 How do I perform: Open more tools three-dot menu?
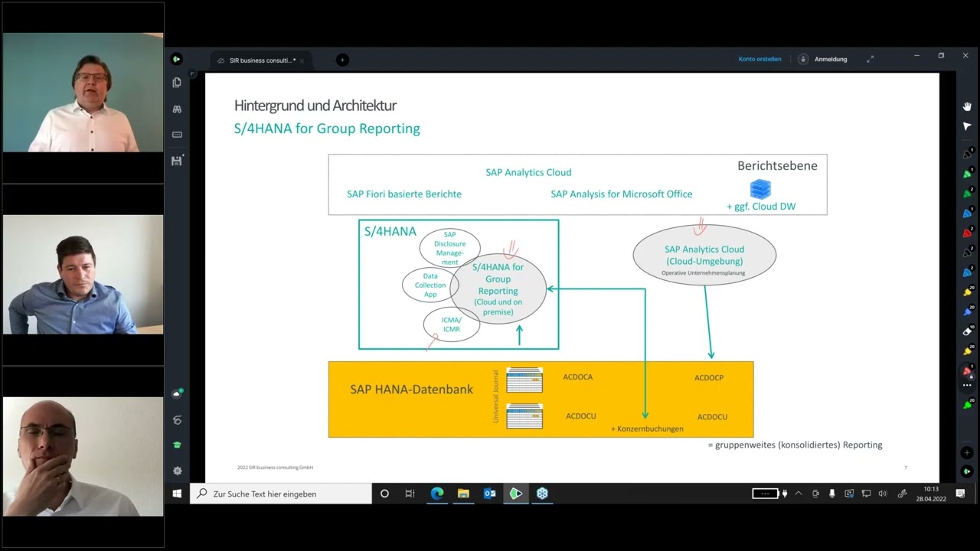pyautogui.click(x=967, y=386)
